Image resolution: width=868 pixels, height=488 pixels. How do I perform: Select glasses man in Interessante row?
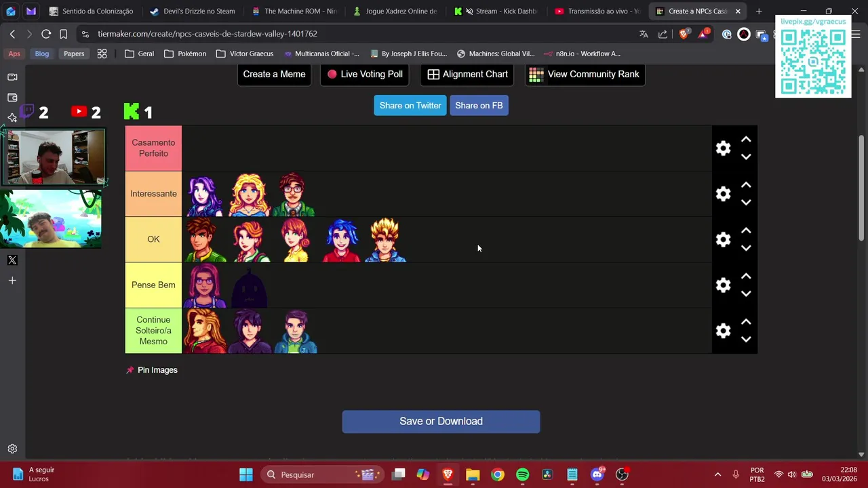[294, 195]
